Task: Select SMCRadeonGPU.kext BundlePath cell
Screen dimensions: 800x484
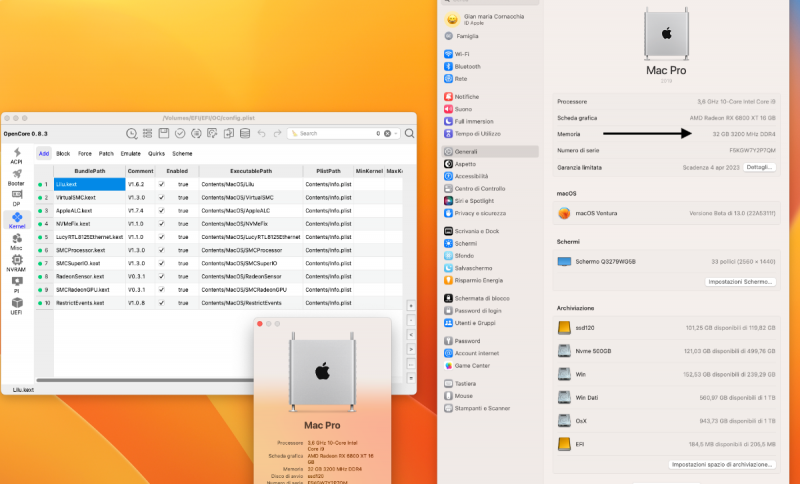Action: click(89, 290)
